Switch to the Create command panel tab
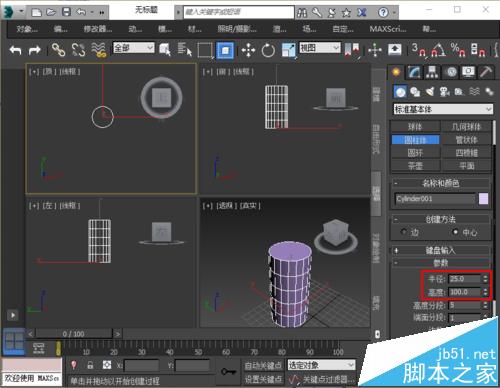 coord(396,72)
